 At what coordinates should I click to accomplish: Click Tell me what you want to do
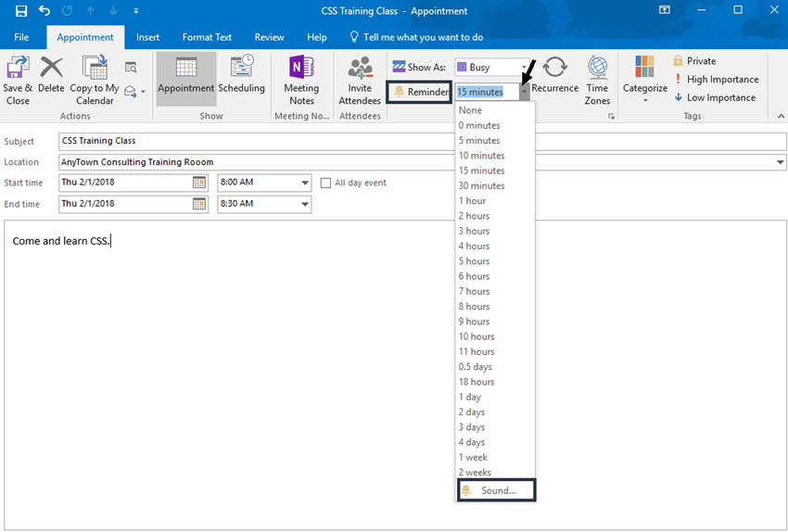tap(416, 37)
